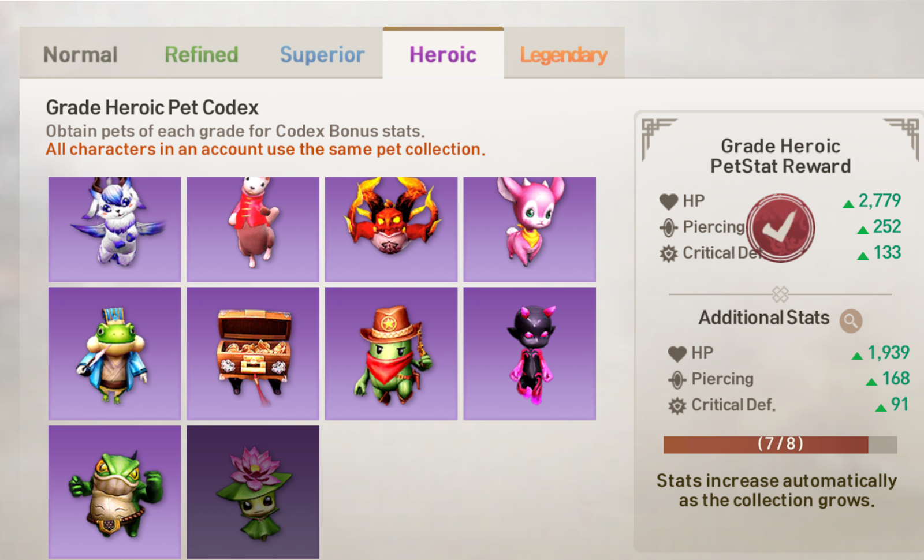Select the white winged fox pet
Image resolution: width=924 pixels, height=560 pixels.
pos(114,229)
